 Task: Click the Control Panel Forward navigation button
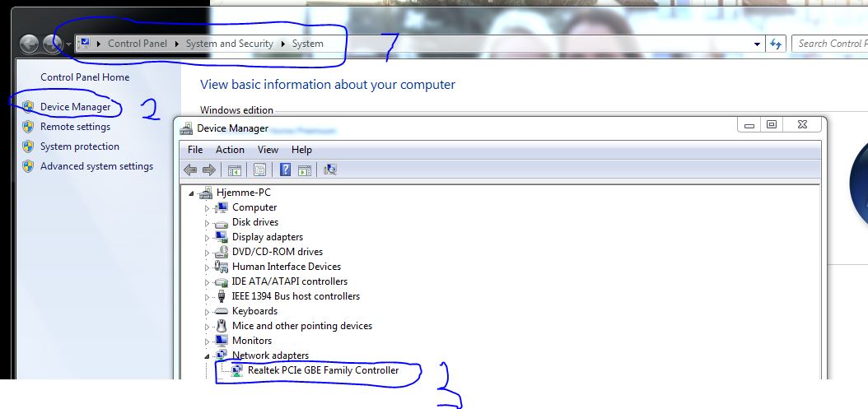point(52,44)
